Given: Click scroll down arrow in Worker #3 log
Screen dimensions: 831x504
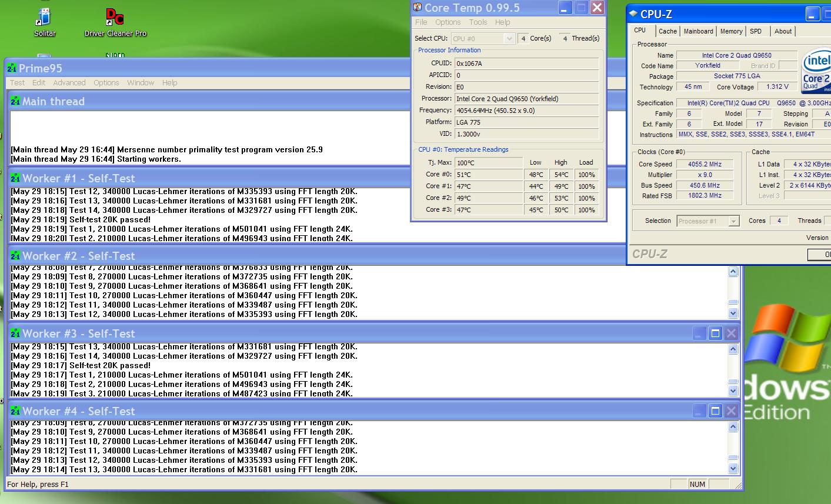Looking at the screenshot, I should click(x=733, y=391).
